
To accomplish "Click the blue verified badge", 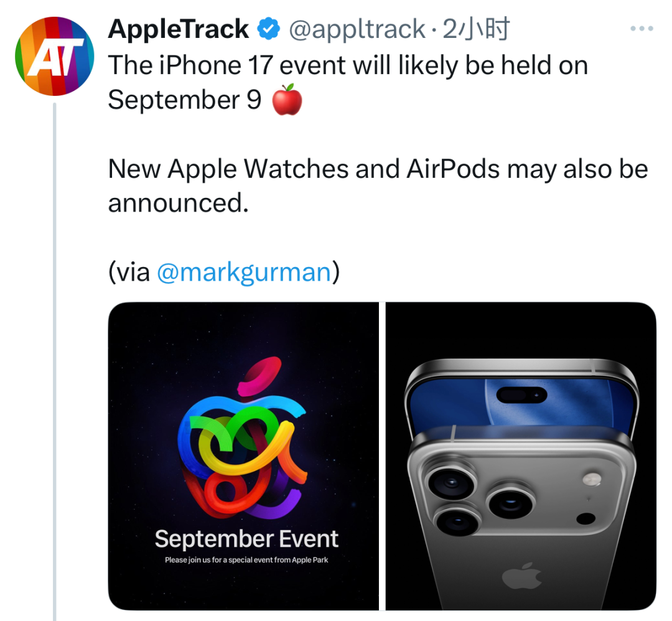I will tap(268, 29).
